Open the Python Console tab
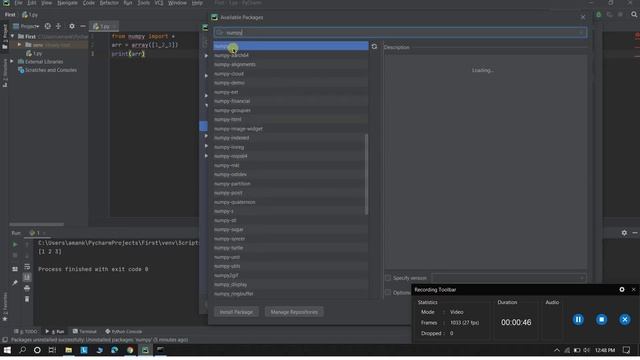 tap(124, 331)
